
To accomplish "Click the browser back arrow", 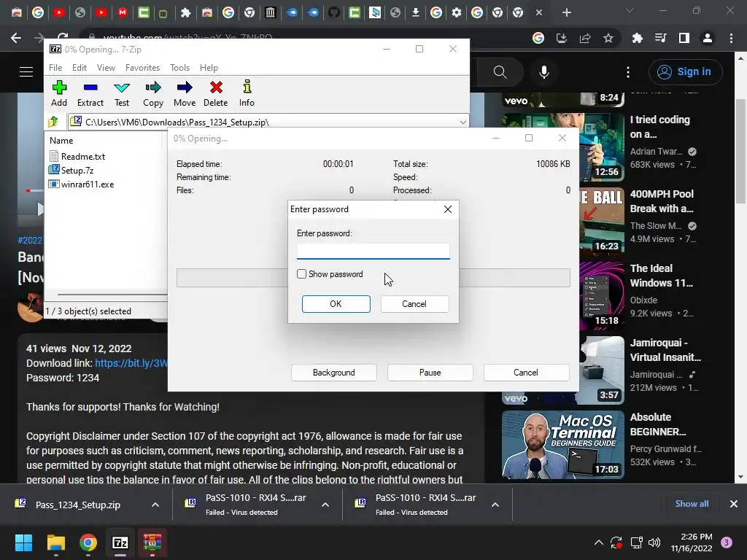I will (x=16, y=38).
